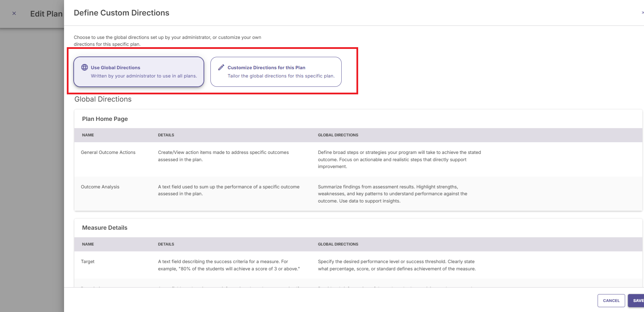Select the Use Global Directions option
This screenshot has height=312, width=644.
coord(139,72)
